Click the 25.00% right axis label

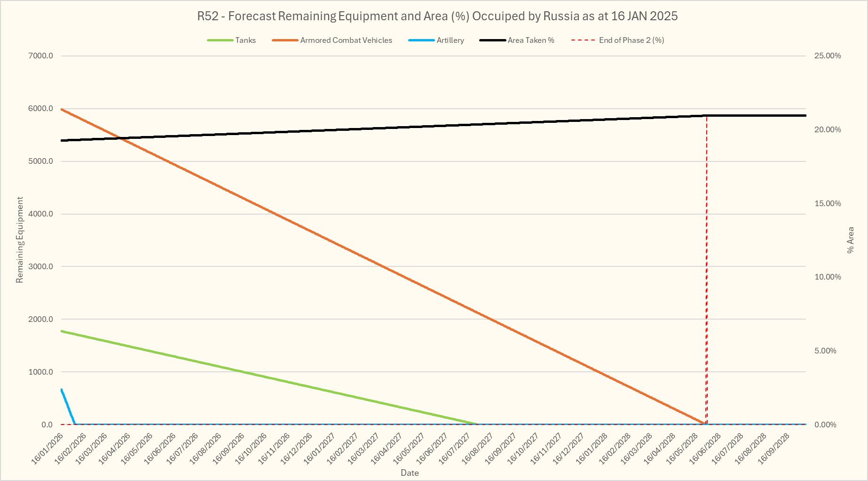[x=828, y=56]
